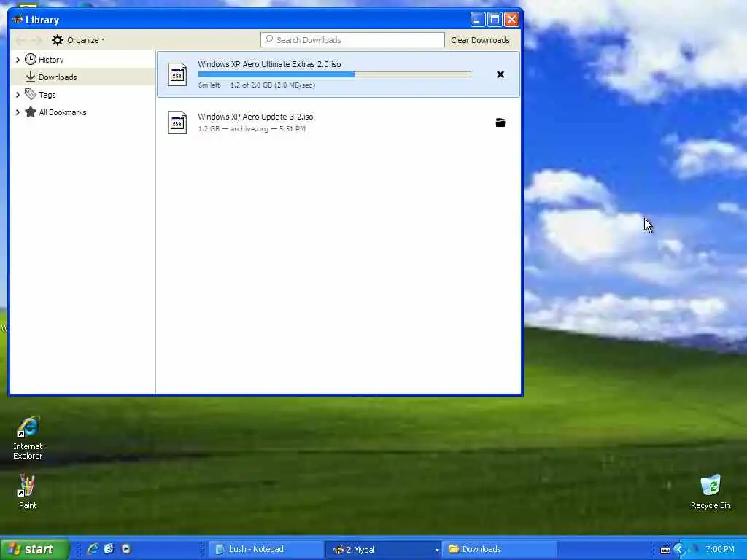This screenshot has width=747, height=560.
Task: Select History in the sidebar
Action: click(x=51, y=60)
